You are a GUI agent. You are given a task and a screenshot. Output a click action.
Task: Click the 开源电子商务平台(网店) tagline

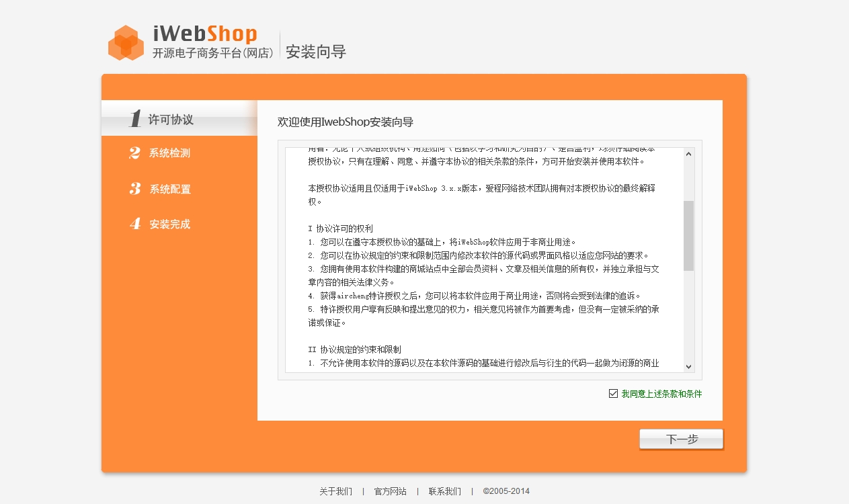pos(213,53)
